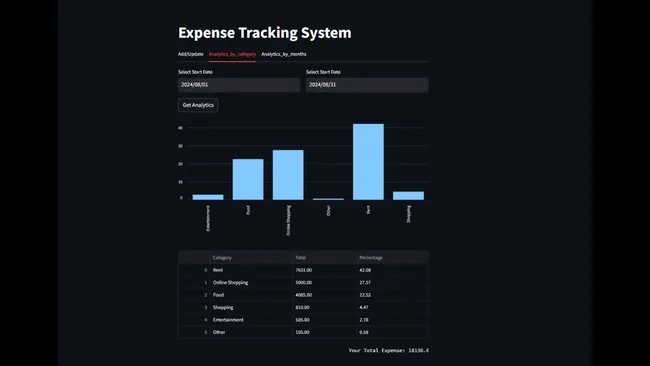Click the Expense Tracking System heading
This screenshot has width=650, height=366.
[265, 33]
